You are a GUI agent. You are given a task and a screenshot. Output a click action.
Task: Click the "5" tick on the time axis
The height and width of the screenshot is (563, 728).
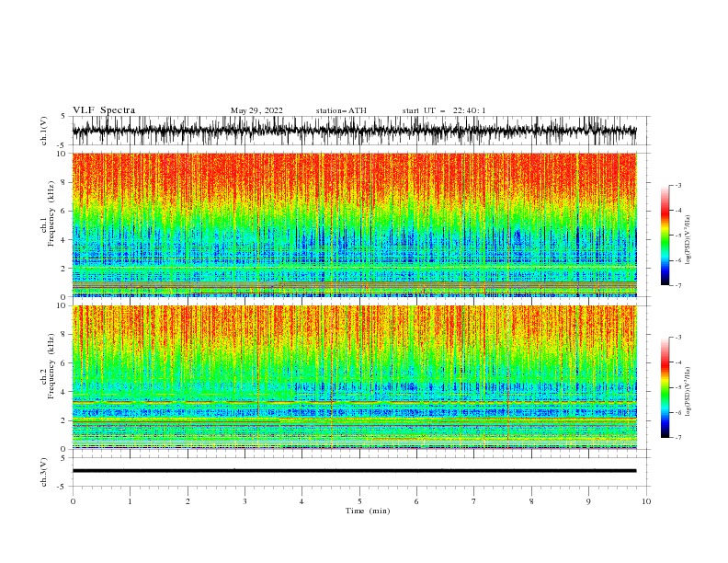click(x=359, y=501)
